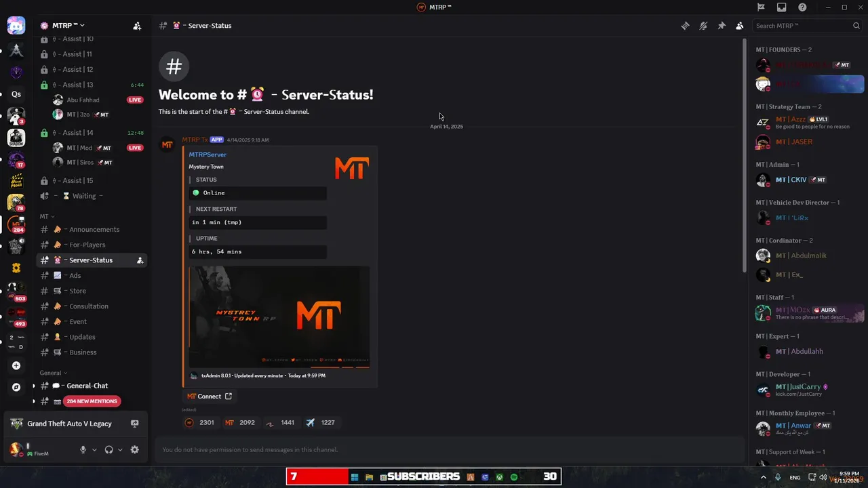
Task: Open member MT | JASER profile
Action: (807, 142)
